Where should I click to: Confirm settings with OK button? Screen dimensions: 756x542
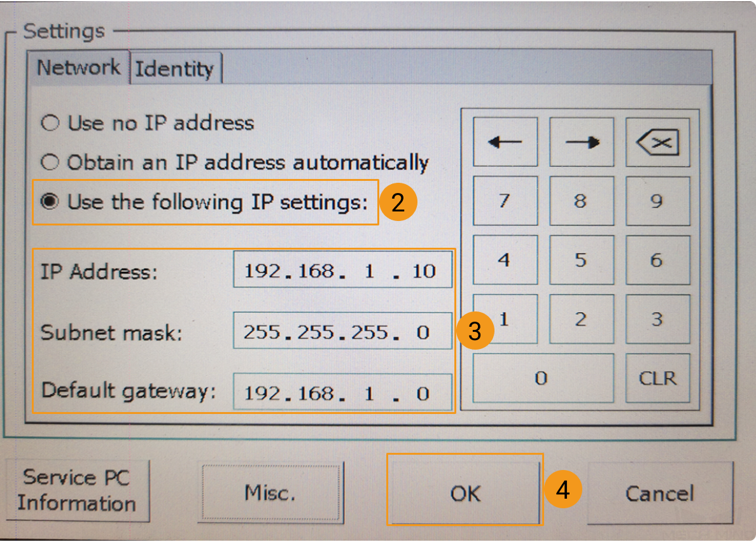pyautogui.click(x=465, y=493)
